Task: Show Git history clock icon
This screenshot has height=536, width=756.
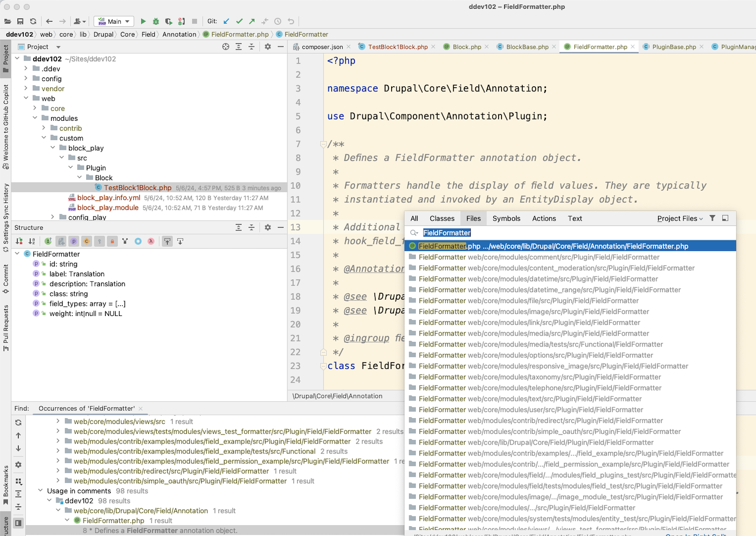Action: click(x=278, y=21)
